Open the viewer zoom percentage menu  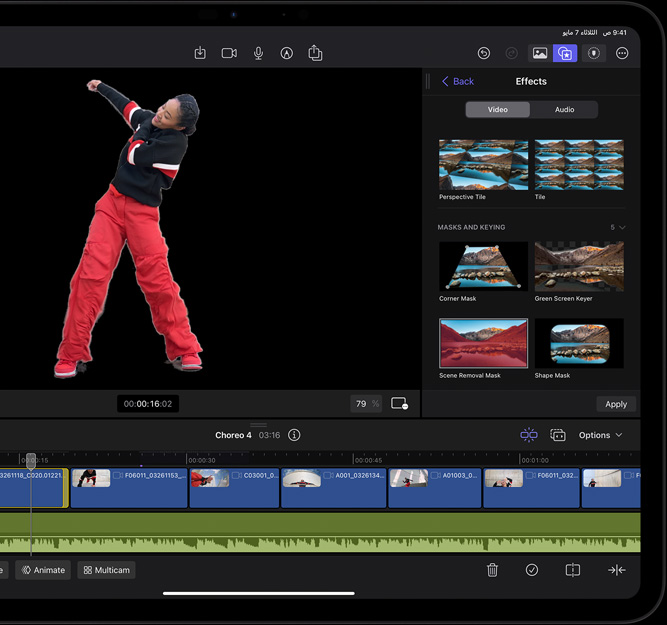point(366,404)
